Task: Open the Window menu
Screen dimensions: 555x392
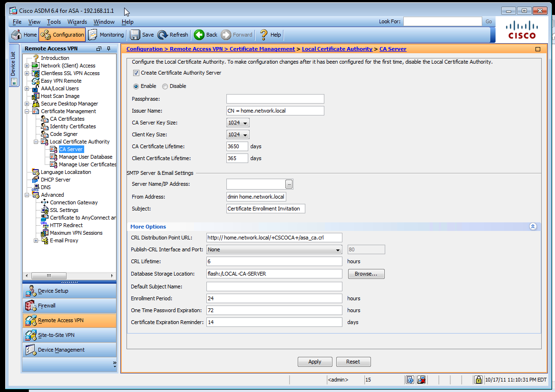Action: coord(104,22)
